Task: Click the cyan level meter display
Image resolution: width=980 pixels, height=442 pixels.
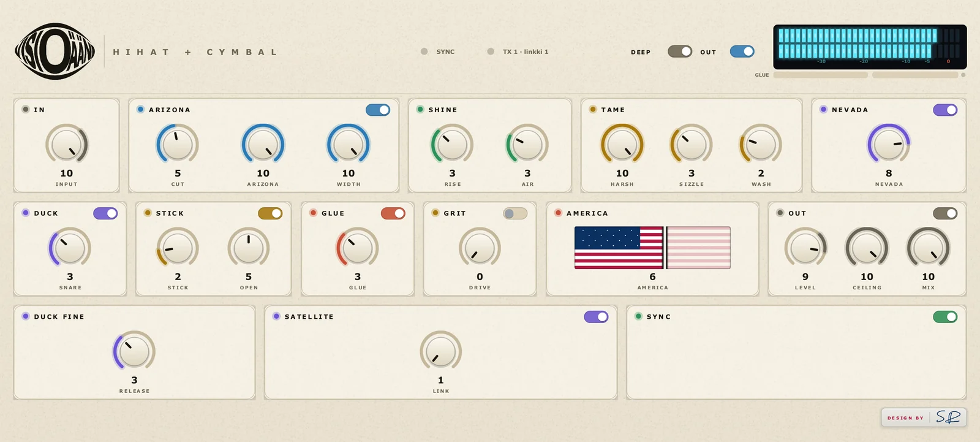Action: tap(870, 47)
